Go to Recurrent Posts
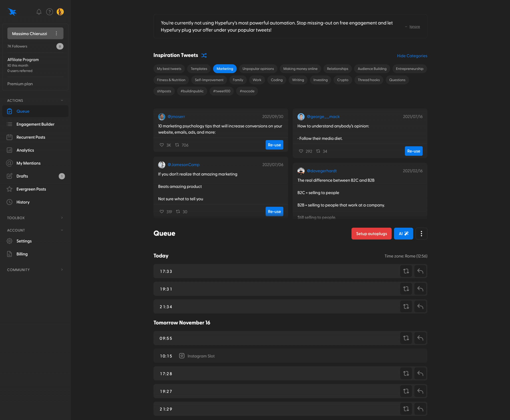510x420 pixels. 35,137
